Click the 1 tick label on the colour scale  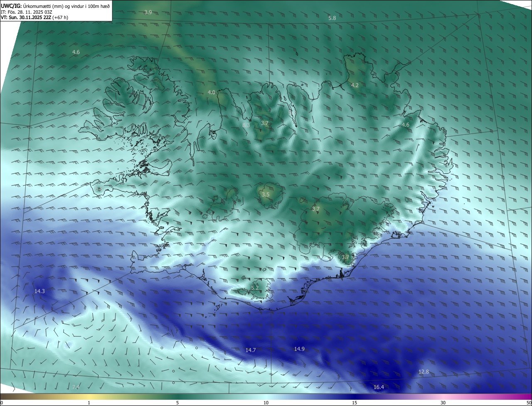pyautogui.click(x=89, y=403)
